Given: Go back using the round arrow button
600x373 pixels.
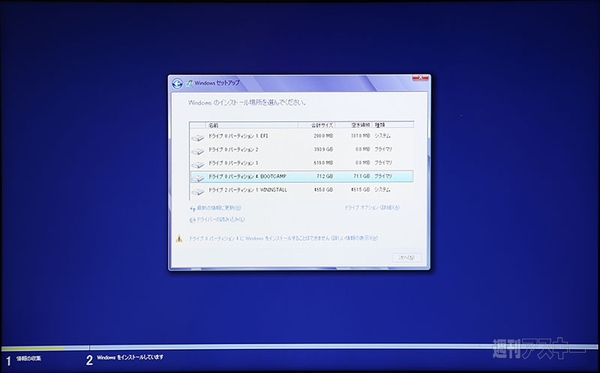Looking at the screenshot, I should pos(177,83).
